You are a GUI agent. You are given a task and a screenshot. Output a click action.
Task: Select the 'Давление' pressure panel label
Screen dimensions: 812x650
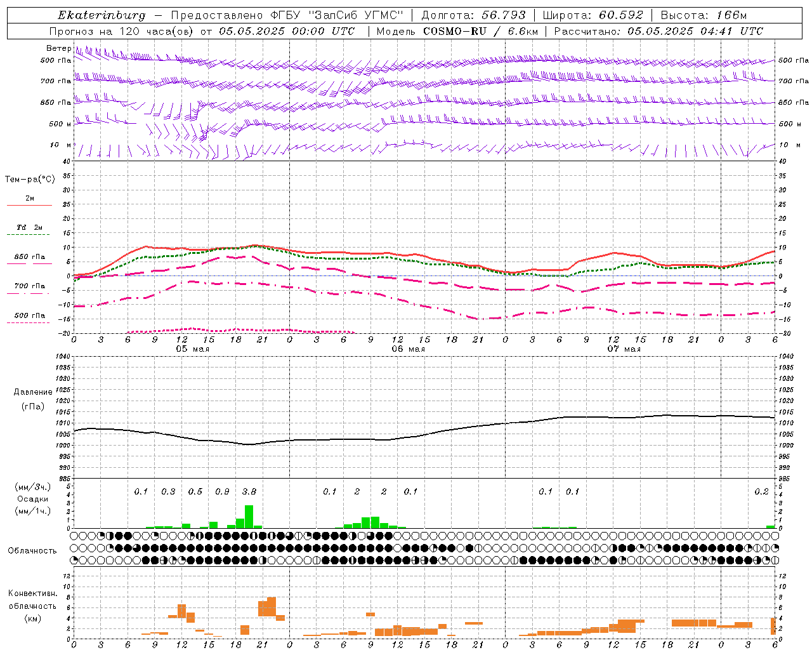point(33,392)
